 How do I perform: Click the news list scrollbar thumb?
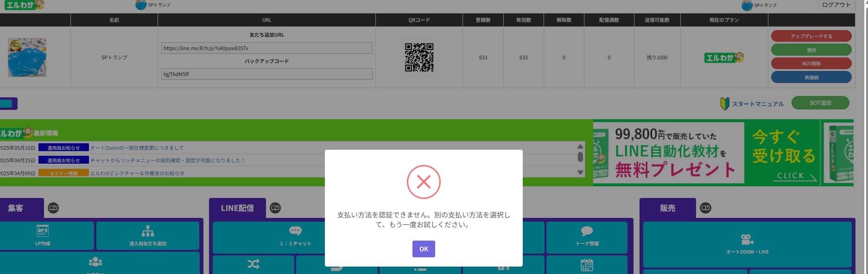[x=580, y=157]
